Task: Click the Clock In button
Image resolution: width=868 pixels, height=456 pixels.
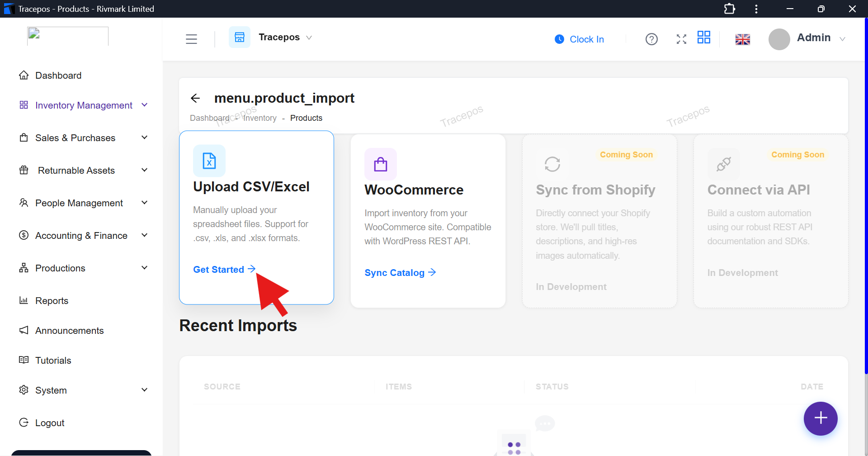Action: (580, 39)
